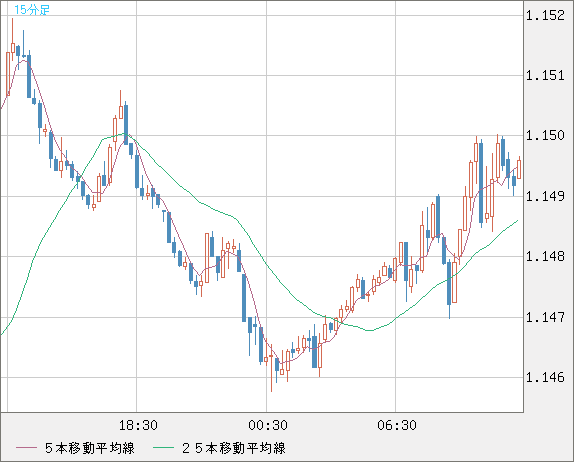Click the 18:30 time axis label

pos(138,425)
